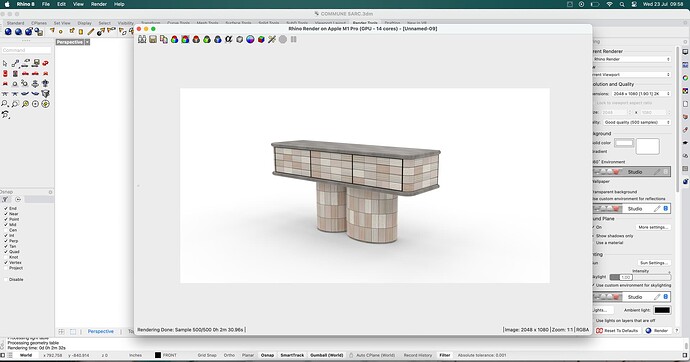
Task: Open the graduation cap help panel icon
Action: point(685,143)
